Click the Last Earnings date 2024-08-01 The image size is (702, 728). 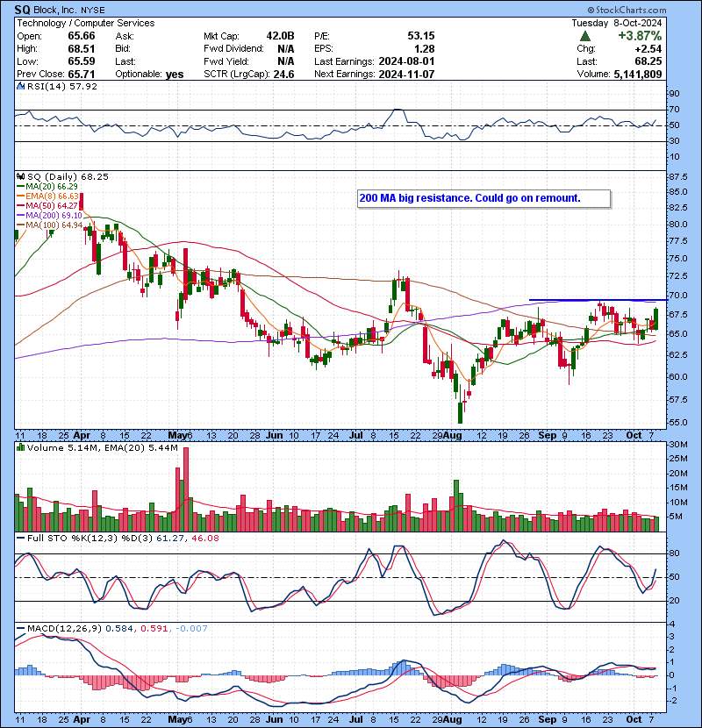coord(406,61)
